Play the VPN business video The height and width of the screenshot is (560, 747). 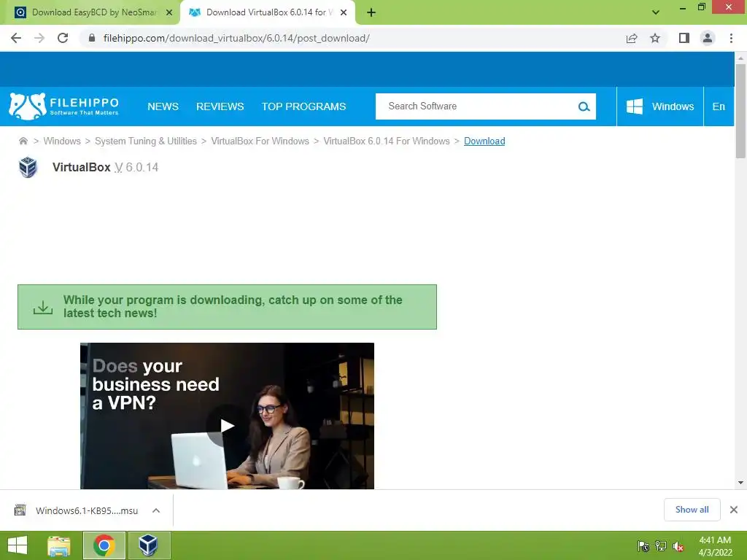point(228,426)
